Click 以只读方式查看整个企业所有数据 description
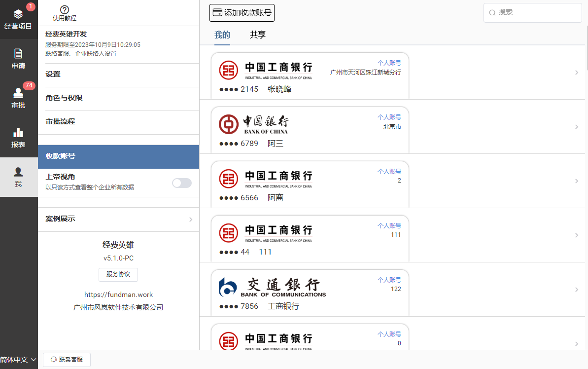Screen dimensions: 588x369 pyautogui.click(x=90, y=187)
